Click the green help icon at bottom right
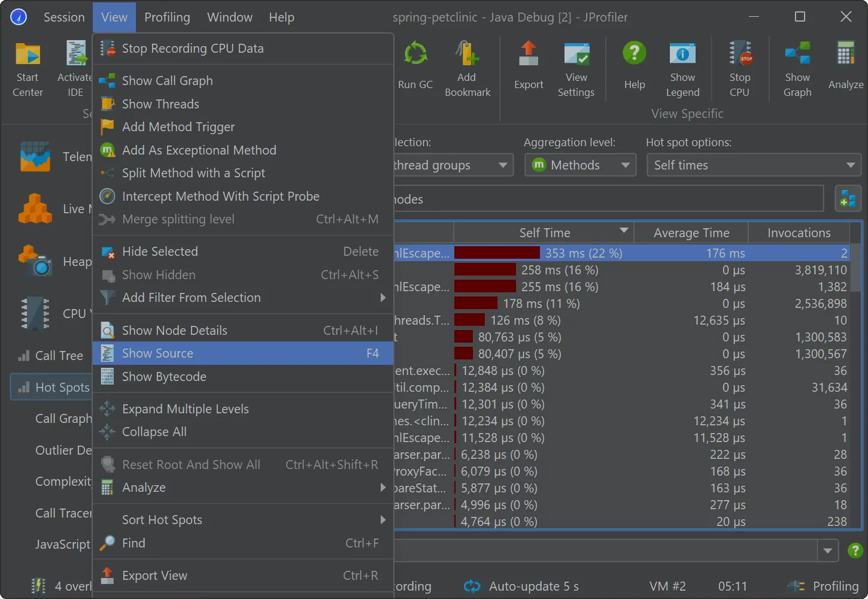Image resolution: width=868 pixels, height=599 pixels. (855, 550)
